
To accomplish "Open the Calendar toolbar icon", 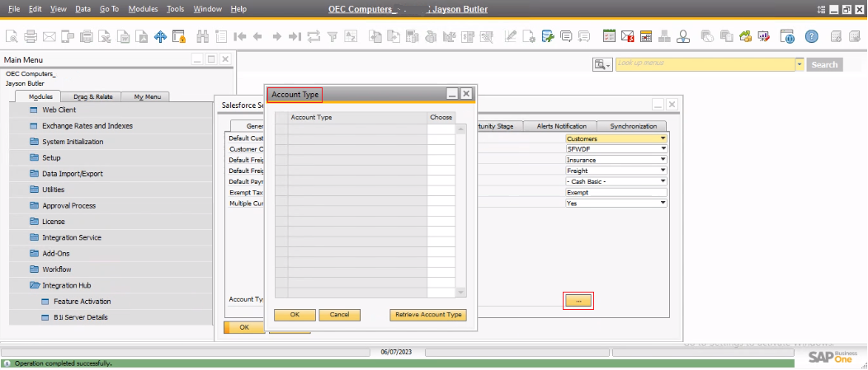I will (609, 36).
